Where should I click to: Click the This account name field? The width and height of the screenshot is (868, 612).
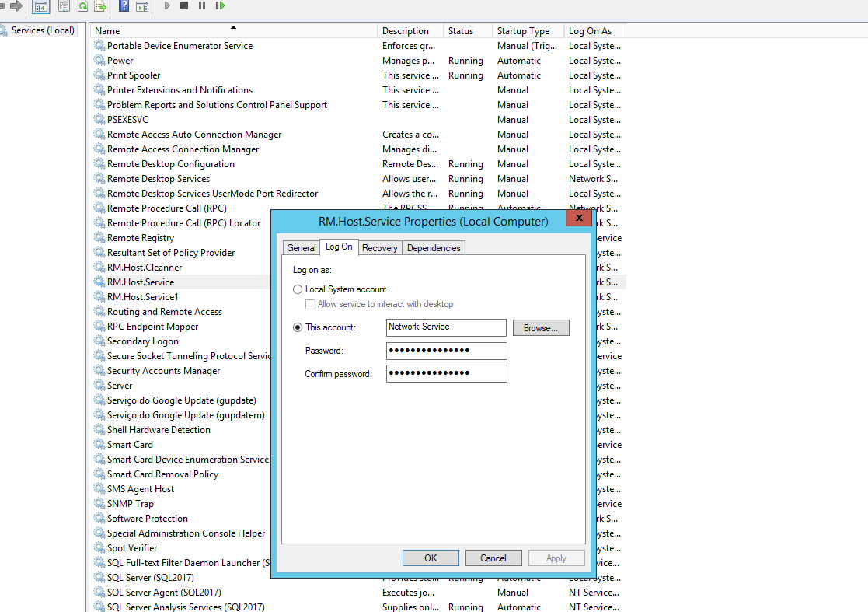(x=446, y=327)
